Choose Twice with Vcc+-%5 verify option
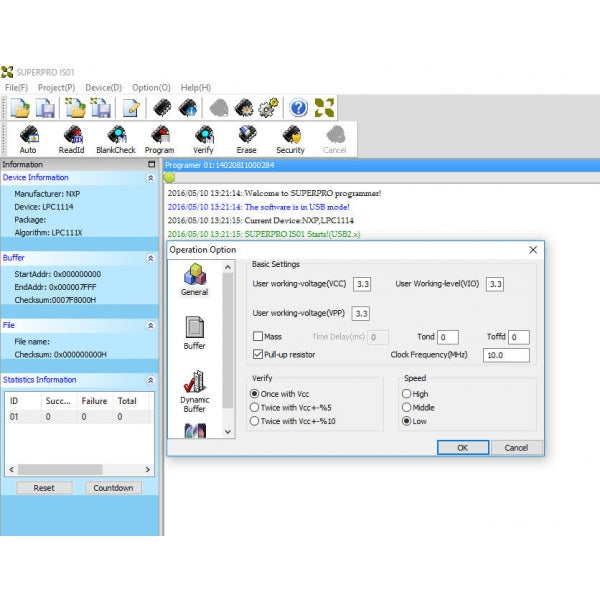 click(x=254, y=407)
